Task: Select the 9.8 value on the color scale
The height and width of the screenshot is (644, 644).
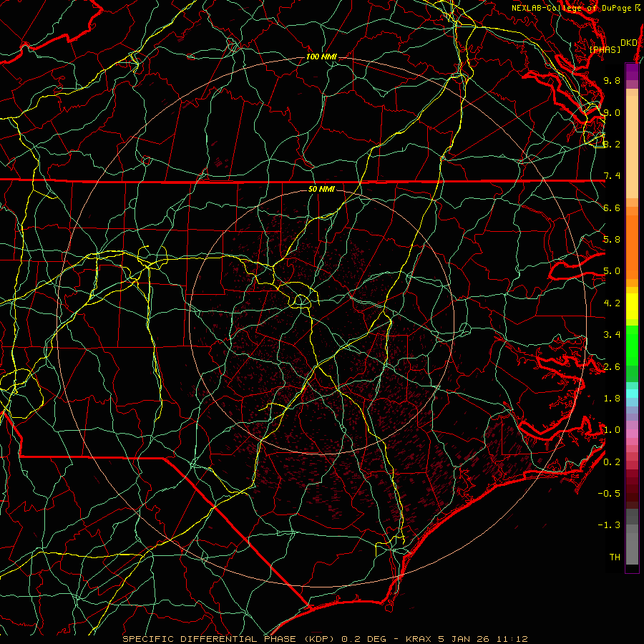Action: point(612,80)
